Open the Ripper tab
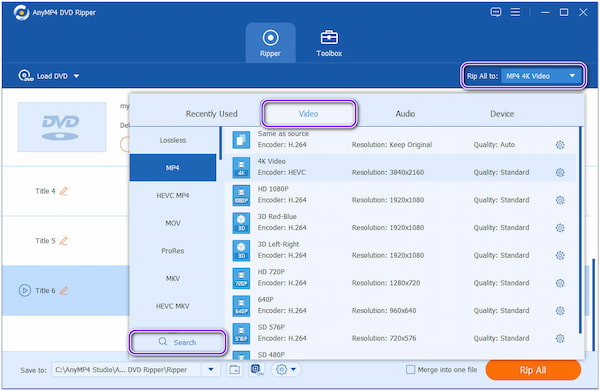 click(270, 43)
